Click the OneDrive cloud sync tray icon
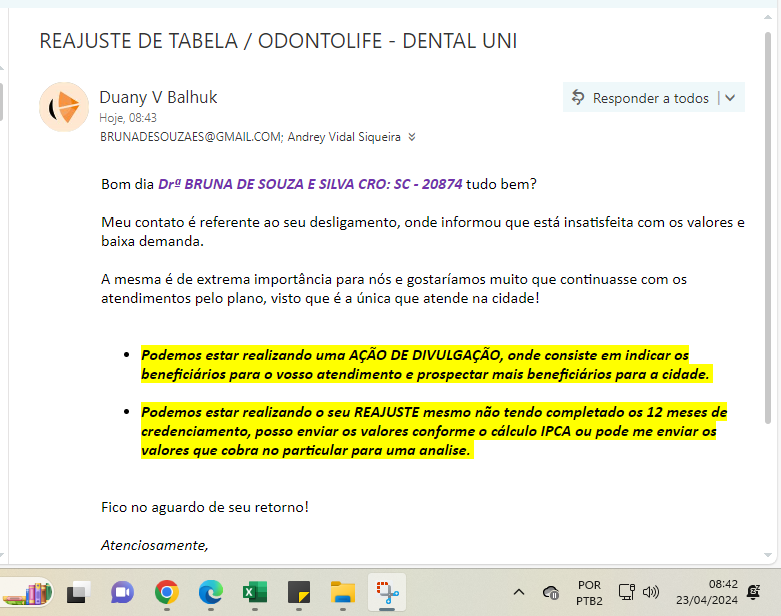The width and height of the screenshot is (781, 616). (x=551, y=593)
